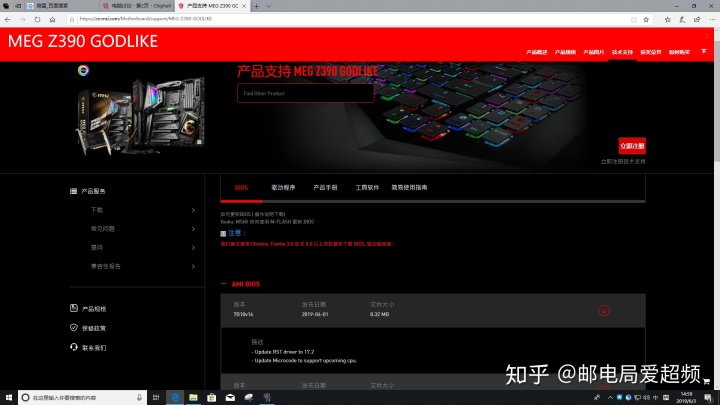Click the red 立即注册 button
The width and height of the screenshot is (720, 405).
[x=632, y=146]
